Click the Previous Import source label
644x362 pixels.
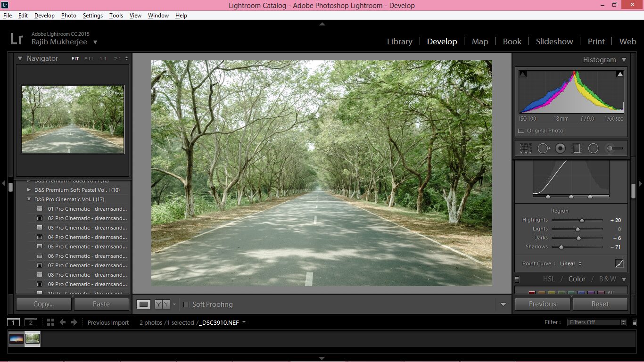pos(108,323)
